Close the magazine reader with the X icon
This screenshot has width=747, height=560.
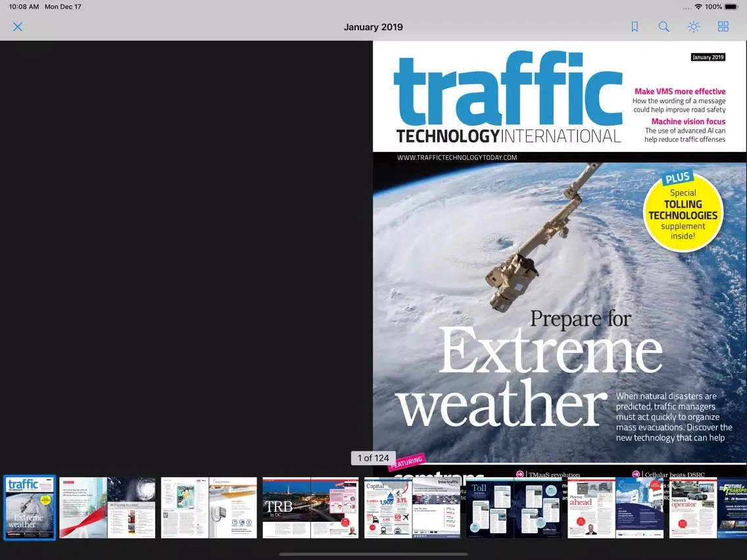pyautogui.click(x=18, y=27)
